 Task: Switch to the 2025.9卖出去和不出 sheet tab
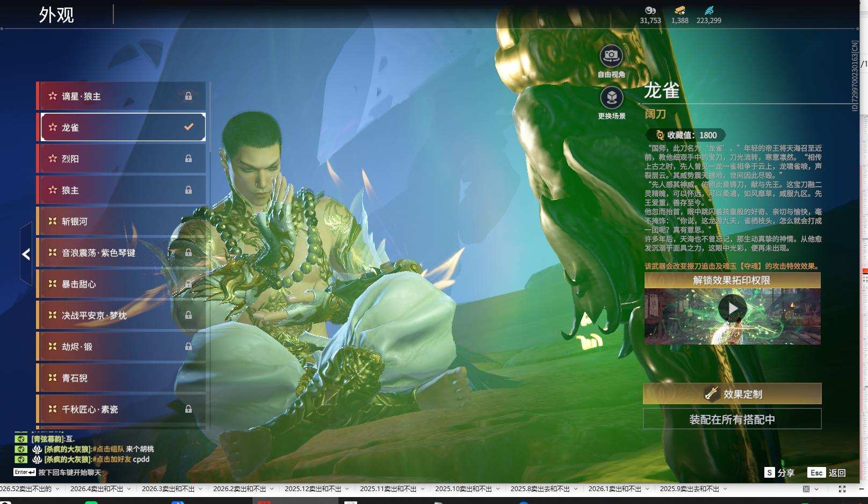(x=690, y=489)
